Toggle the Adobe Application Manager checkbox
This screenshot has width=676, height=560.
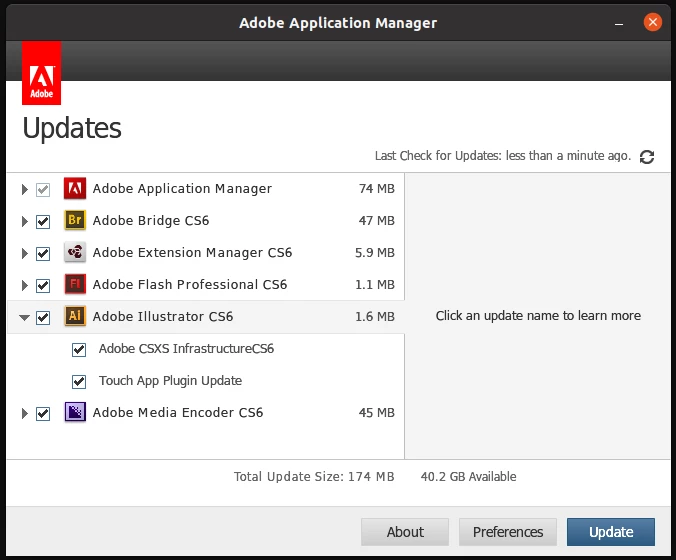click(x=43, y=189)
